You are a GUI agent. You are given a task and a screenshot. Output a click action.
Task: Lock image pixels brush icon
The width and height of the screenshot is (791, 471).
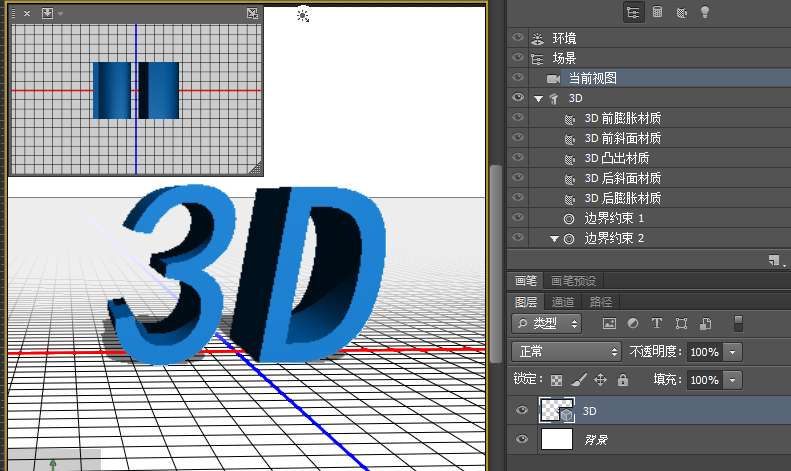pyautogui.click(x=579, y=380)
